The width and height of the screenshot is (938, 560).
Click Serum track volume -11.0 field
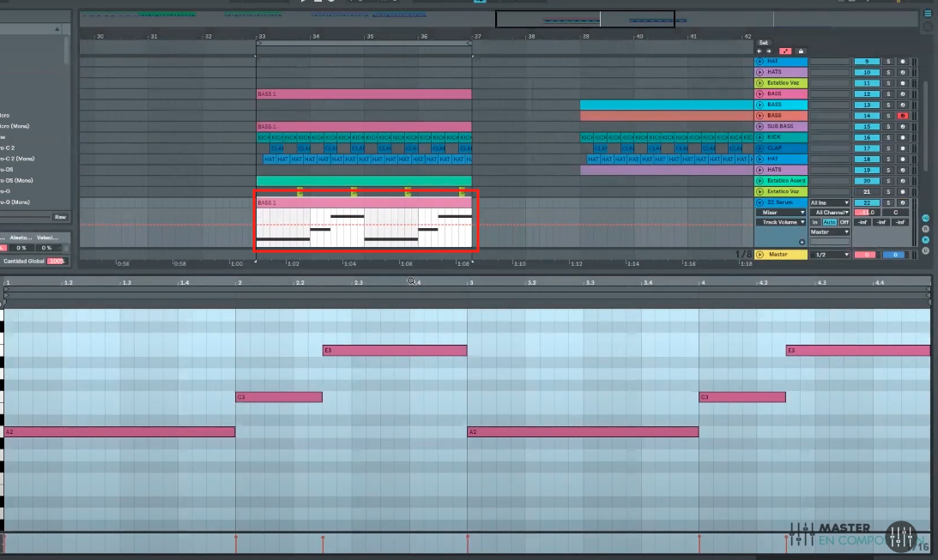point(866,212)
